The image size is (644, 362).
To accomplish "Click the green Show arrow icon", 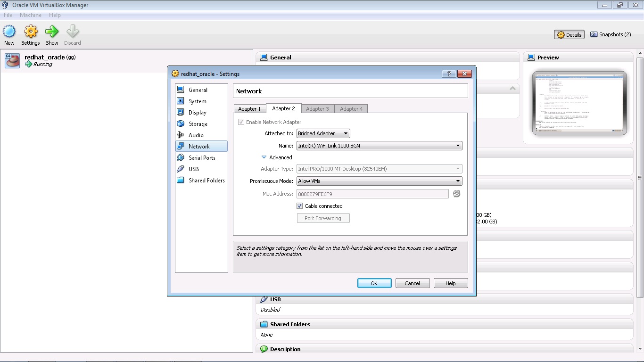I will click(x=52, y=32).
